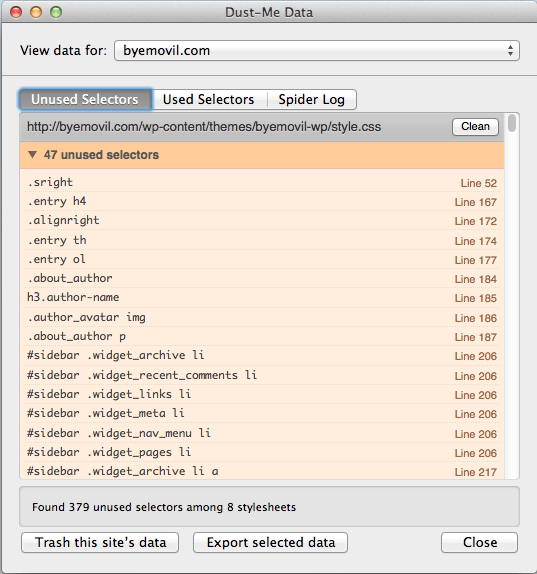Viewport: 537px width, 574px height.
Task: Click the dropdown stepper arrows next to byemovil.com
Action: pyautogui.click(x=510, y=51)
